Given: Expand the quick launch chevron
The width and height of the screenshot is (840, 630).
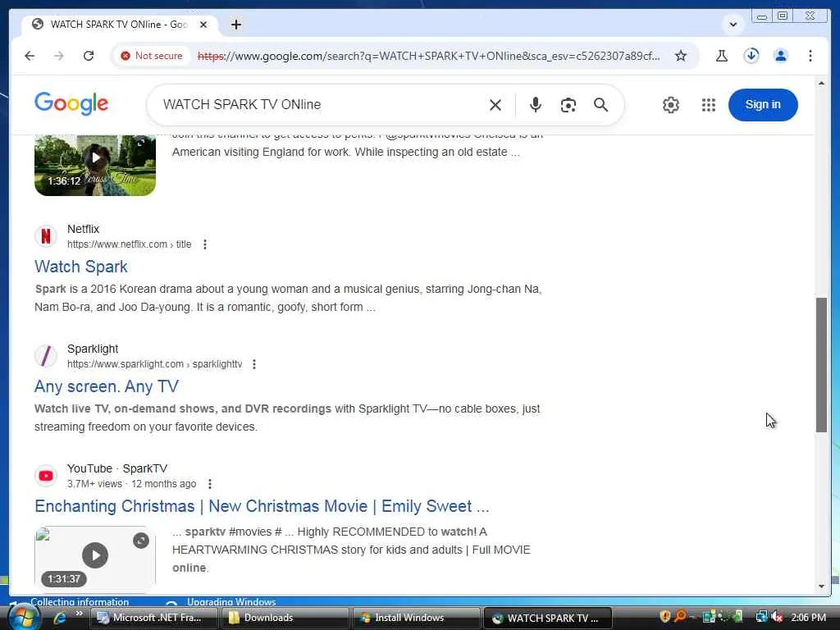Looking at the screenshot, I should coord(80,614).
